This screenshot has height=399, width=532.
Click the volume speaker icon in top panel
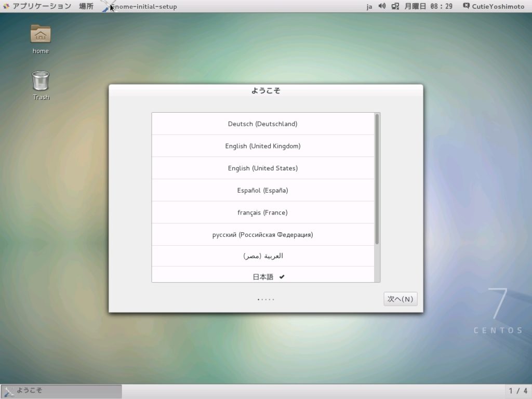(382, 6)
